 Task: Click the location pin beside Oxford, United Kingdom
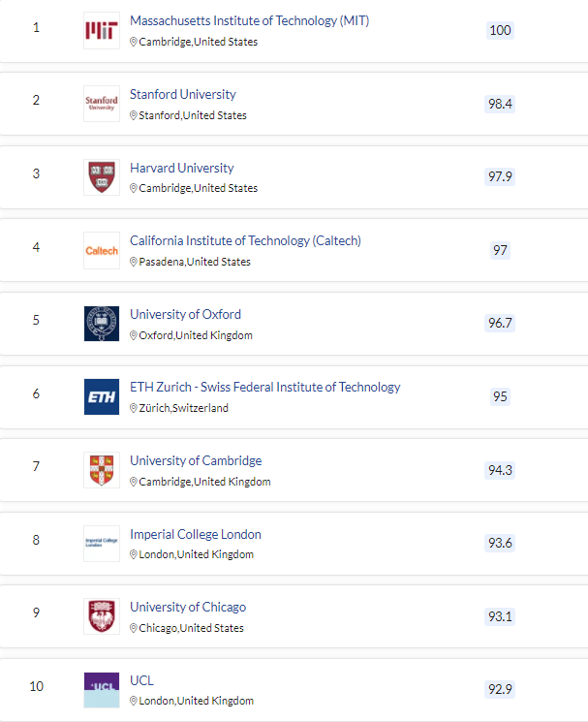(x=134, y=335)
